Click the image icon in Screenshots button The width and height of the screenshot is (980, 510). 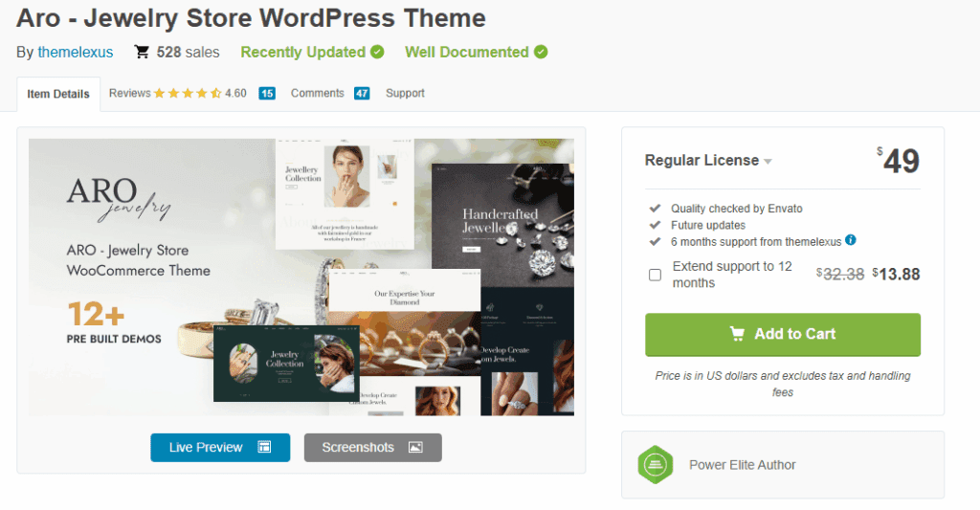click(x=415, y=447)
